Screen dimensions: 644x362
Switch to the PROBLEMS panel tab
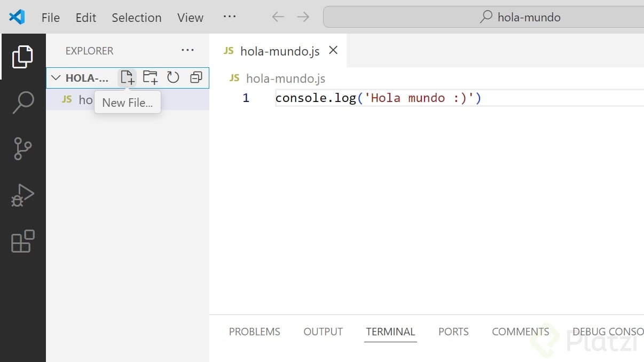255,332
